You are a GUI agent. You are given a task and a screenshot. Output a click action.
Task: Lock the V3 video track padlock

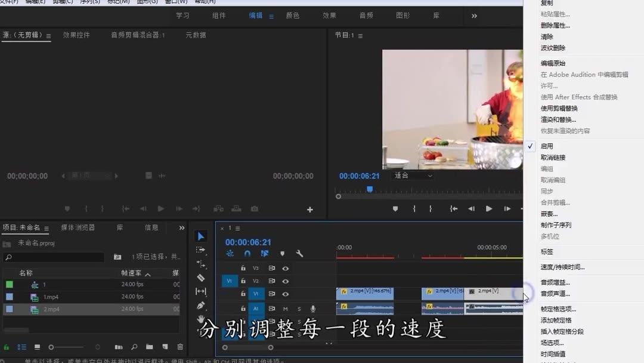(x=244, y=269)
